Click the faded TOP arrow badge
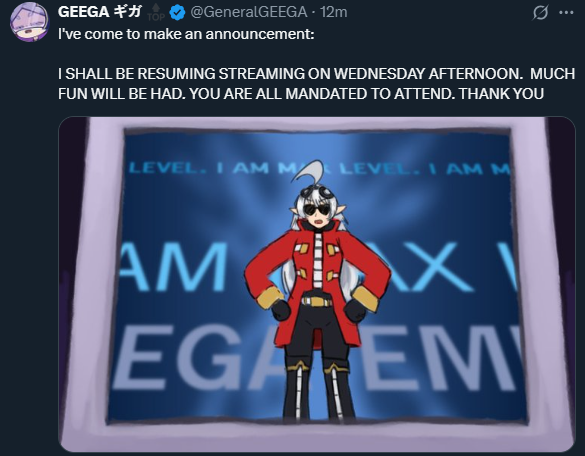The height and width of the screenshot is (456, 585). pyautogui.click(x=156, y=13)
